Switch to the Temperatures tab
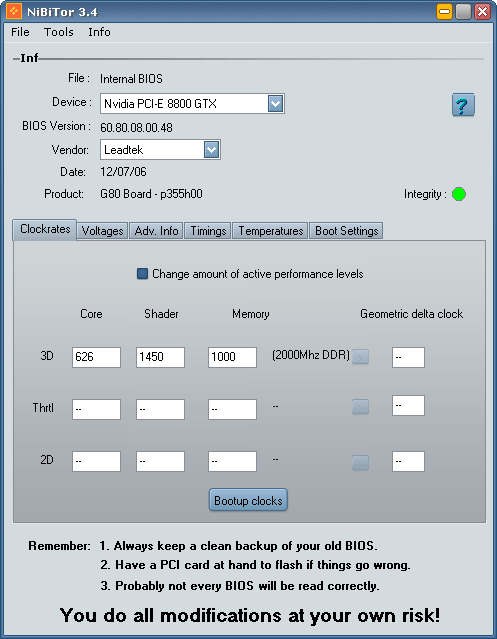 [270, 231]
